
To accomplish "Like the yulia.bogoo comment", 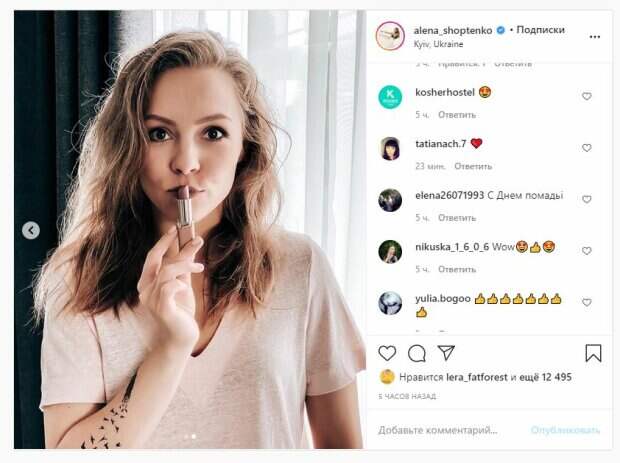I will pyautogui.click(x=587, y=302).
